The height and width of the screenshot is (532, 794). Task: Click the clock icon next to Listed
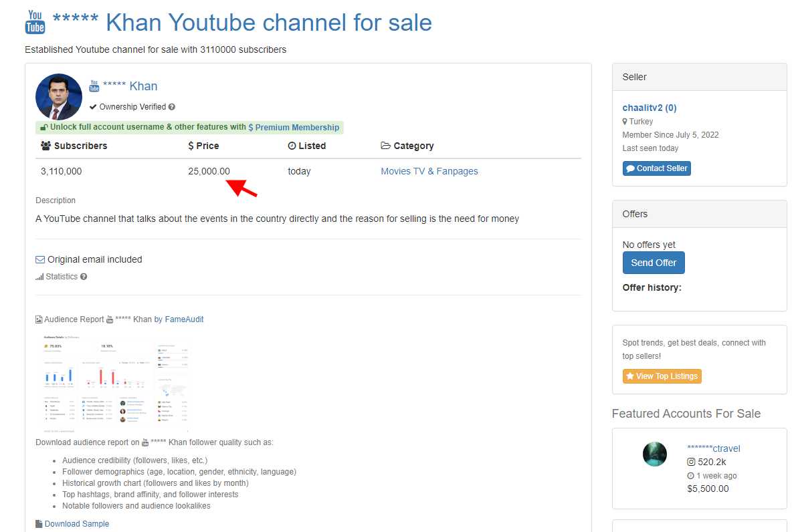pyautogui.click(x=292, y=146)
